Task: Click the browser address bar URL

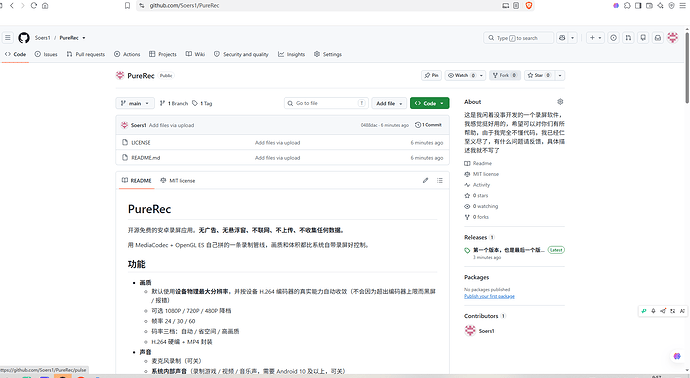Action: [x=184, y=5]
